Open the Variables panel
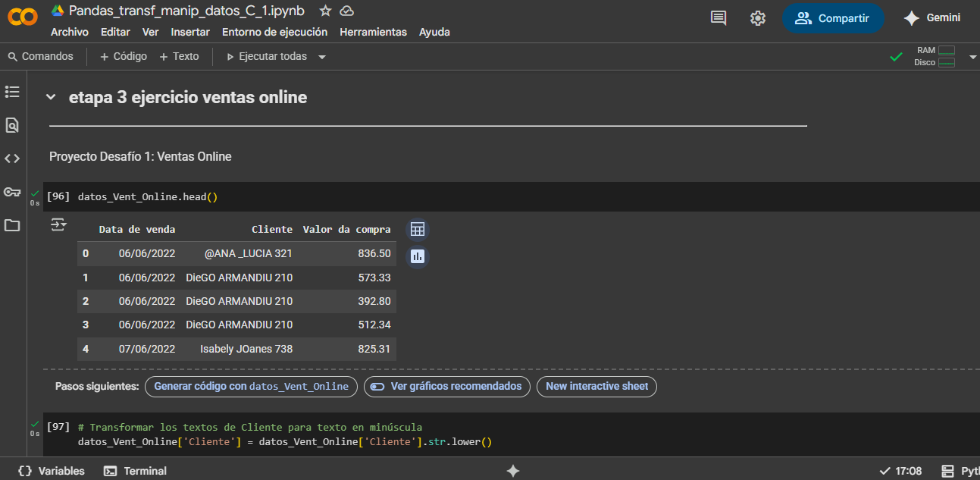Screen dimensions: 980x480 (x=51, y=471)
